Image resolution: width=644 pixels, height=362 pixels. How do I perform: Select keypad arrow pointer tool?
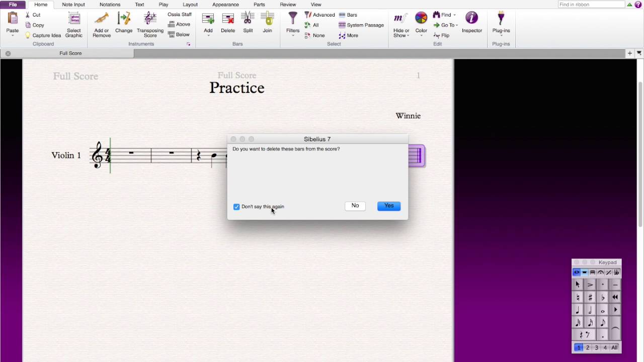point(578,285)
